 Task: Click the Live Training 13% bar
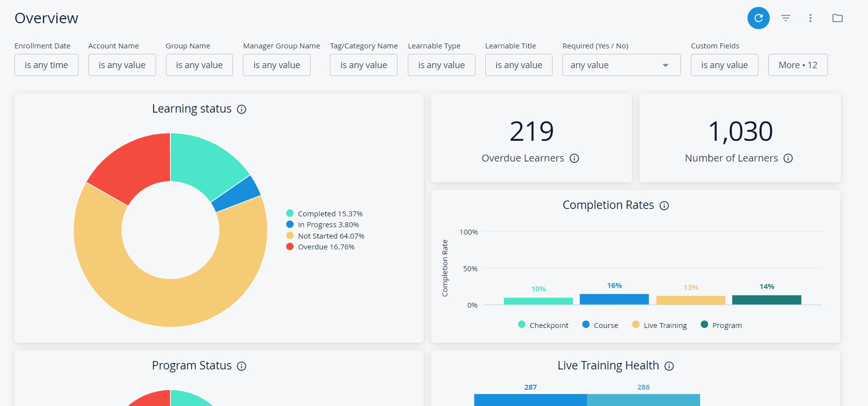point(691,300)
